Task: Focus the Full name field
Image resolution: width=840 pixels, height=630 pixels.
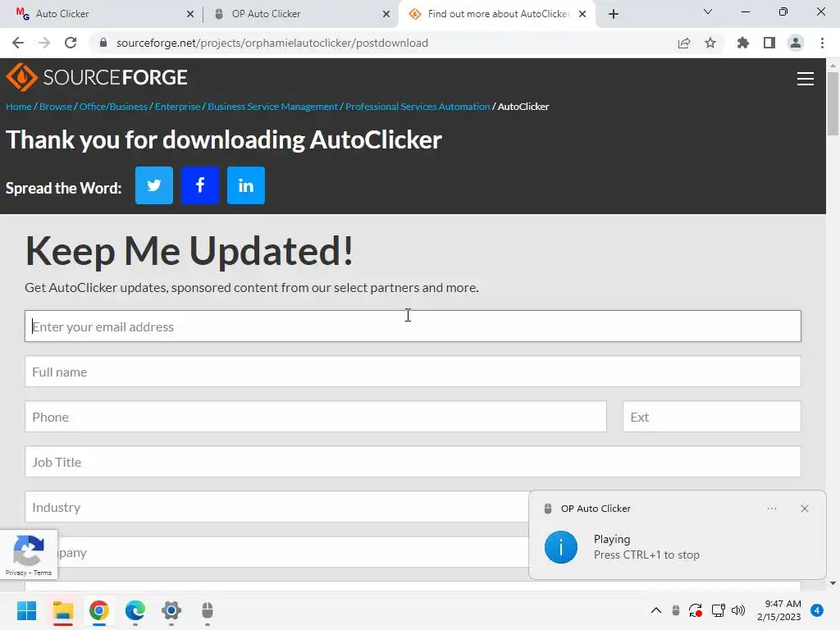Action: 413,372
